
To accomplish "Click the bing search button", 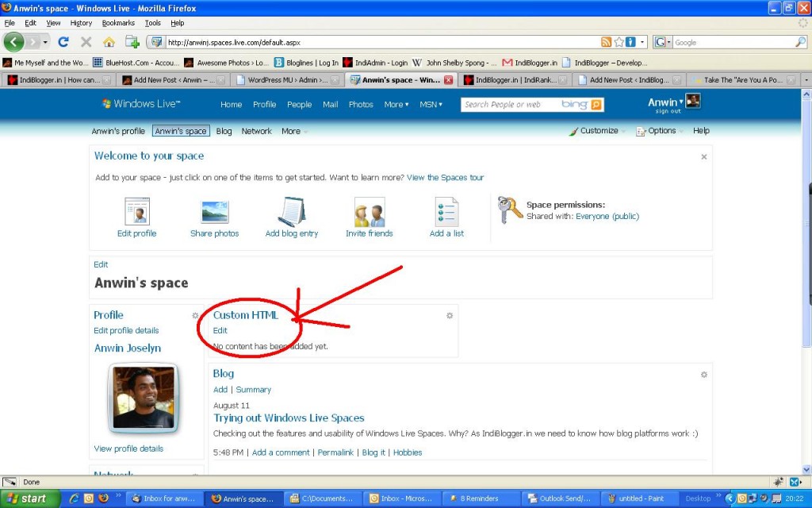I will tap(596, 105).
